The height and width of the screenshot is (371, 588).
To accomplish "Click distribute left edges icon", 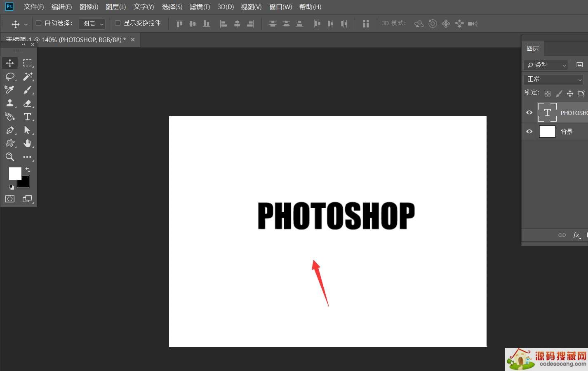I will coord(317,24).
